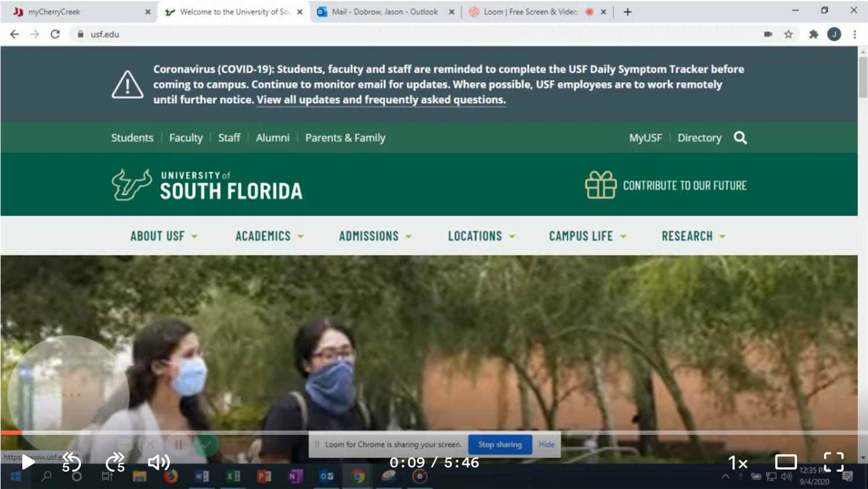Click the usf.edu address bar

tap(417, 34)
